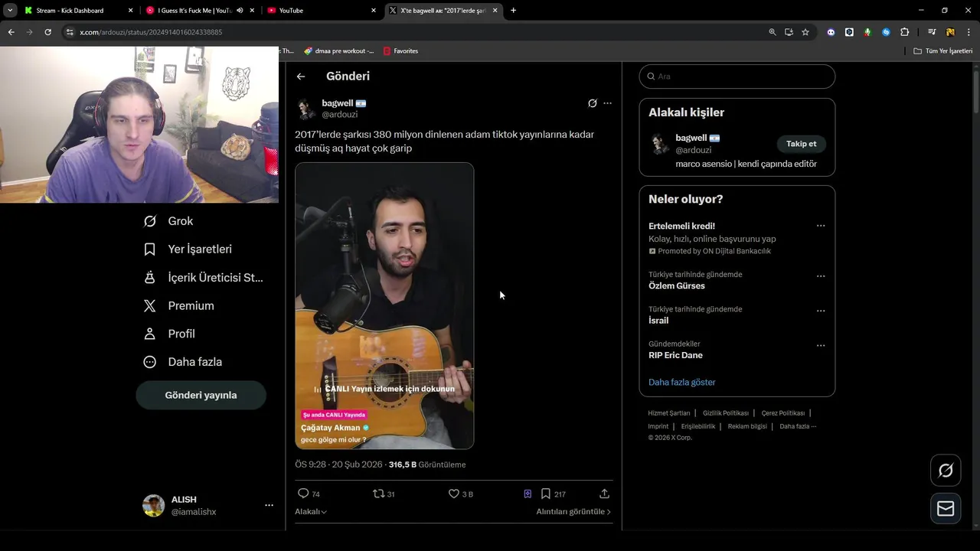Open the ALISH account menu dots
980x551 pixels.
pyautogui.click(x=269, y=505)
